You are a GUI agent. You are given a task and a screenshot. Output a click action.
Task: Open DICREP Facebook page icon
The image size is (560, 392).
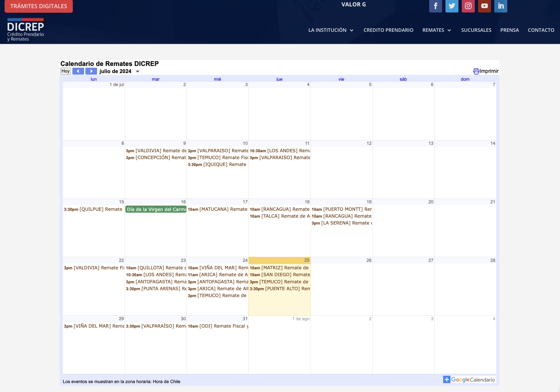(x=436, y=6)
